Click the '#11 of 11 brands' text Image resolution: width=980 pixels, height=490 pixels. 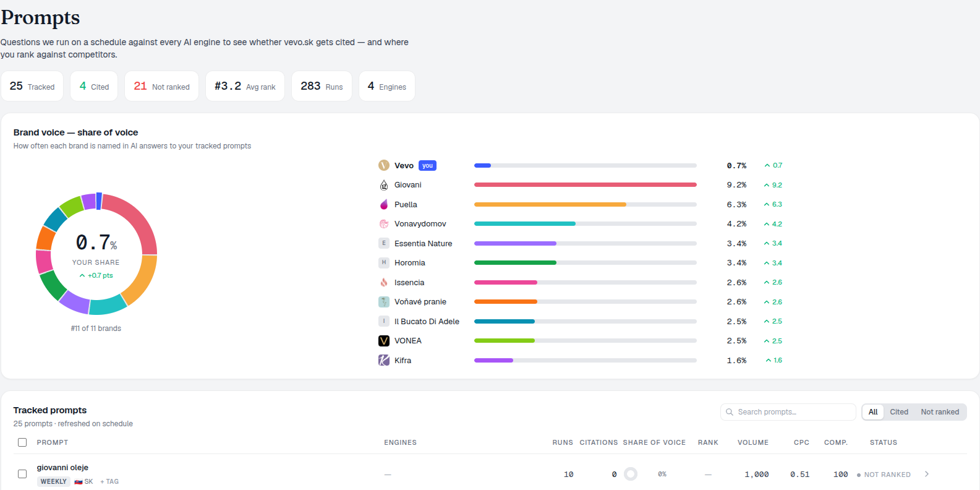[x=96, y=329]
